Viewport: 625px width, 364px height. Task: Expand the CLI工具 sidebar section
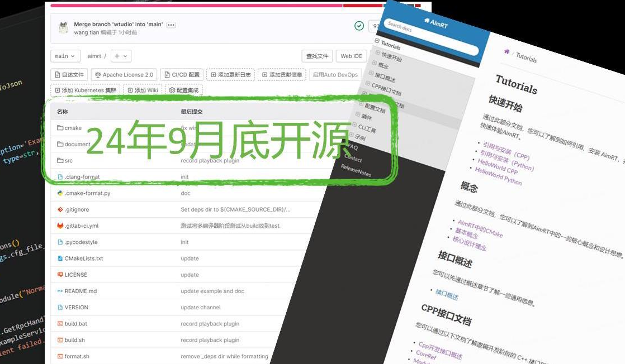point(354,126)
